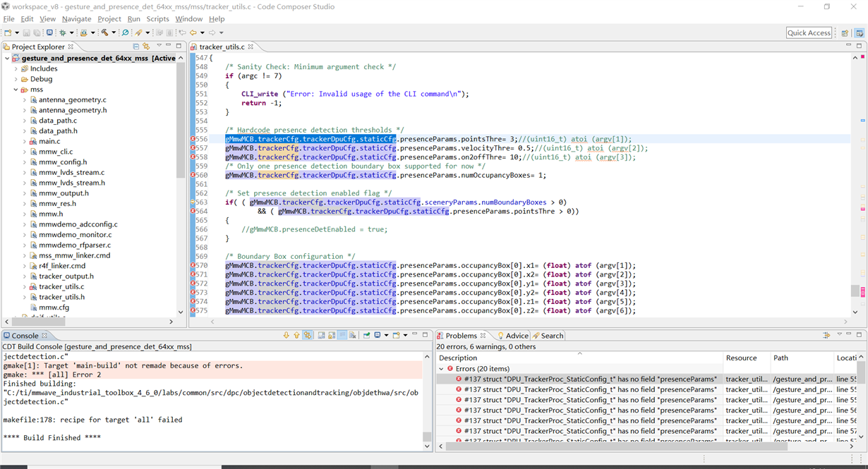Switch to the Advice tab
This screenshot has width=868, height=469.
pyautogui.click(x=516, y=336)
